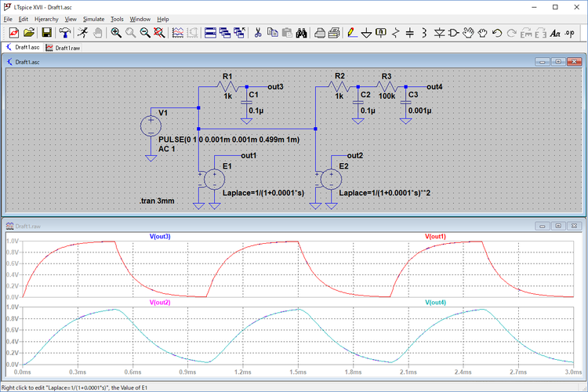The width and height of the screenshot is (588, 392).
Task: Place a Ground symbol from toolbar
Action: [366, 33]
